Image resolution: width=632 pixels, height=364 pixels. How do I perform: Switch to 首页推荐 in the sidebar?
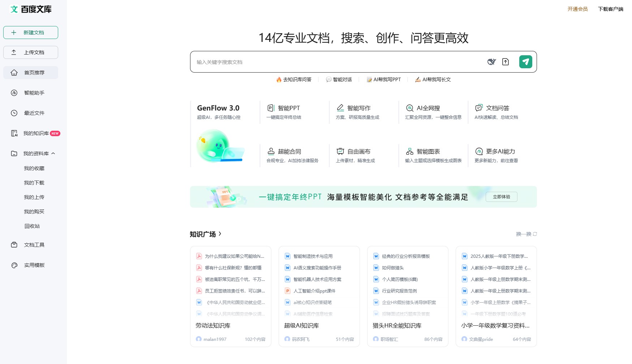pyautogui.click(x=34, y=73)
